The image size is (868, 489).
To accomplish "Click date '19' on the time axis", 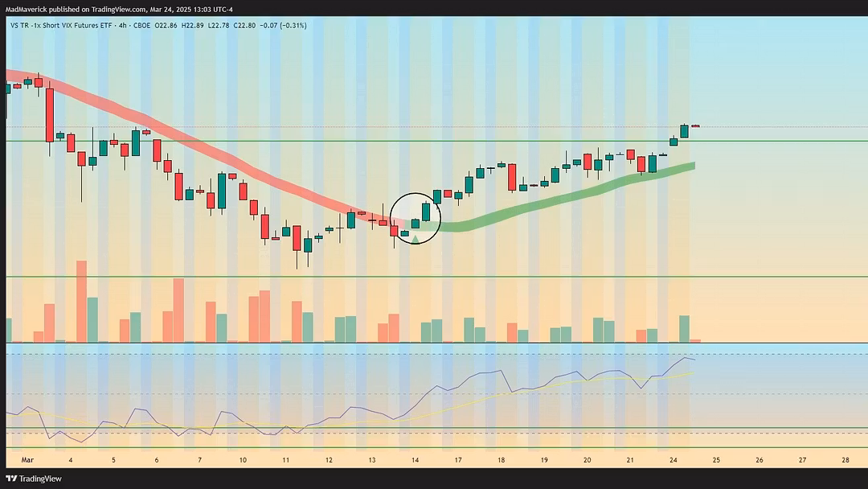I will coord(544,460).
